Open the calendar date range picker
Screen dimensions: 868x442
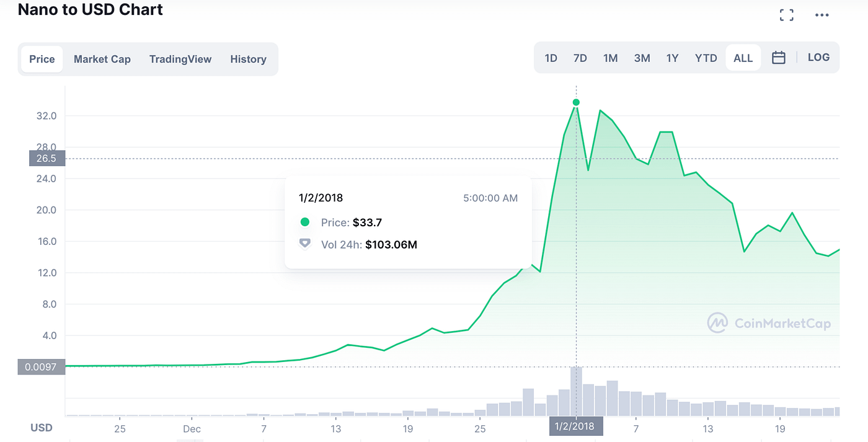point(779,58)
